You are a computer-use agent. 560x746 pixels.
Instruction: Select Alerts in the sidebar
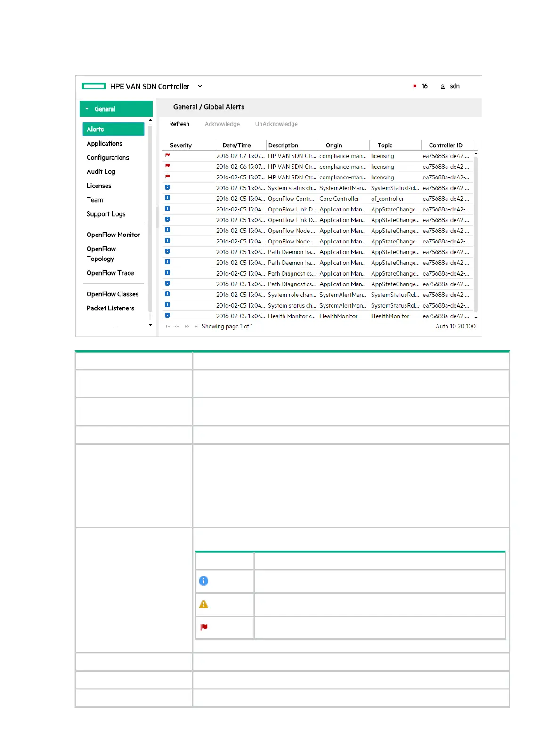(114, 129)
